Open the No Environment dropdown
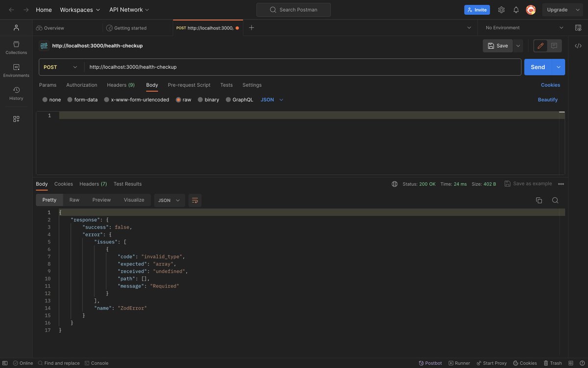 (x=525, y=27)
